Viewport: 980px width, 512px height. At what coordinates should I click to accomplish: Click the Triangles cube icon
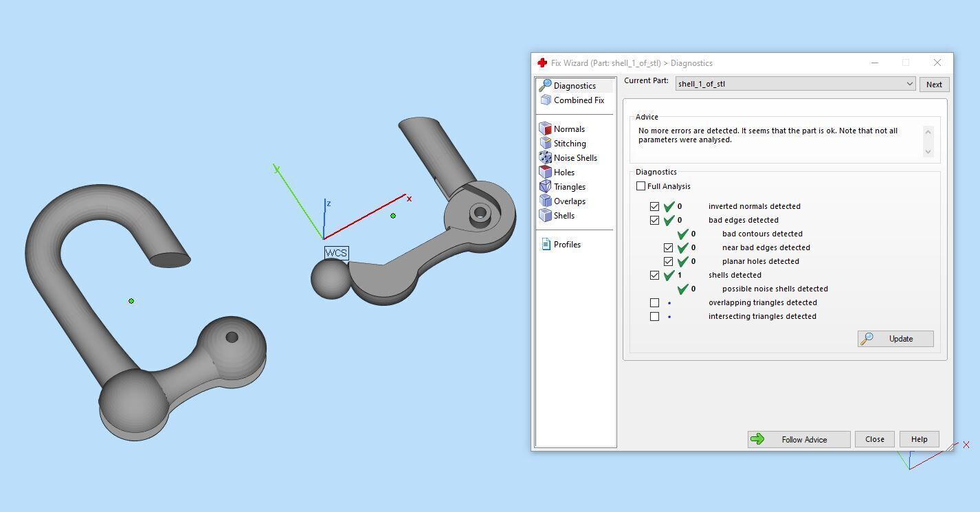point(546,186)
